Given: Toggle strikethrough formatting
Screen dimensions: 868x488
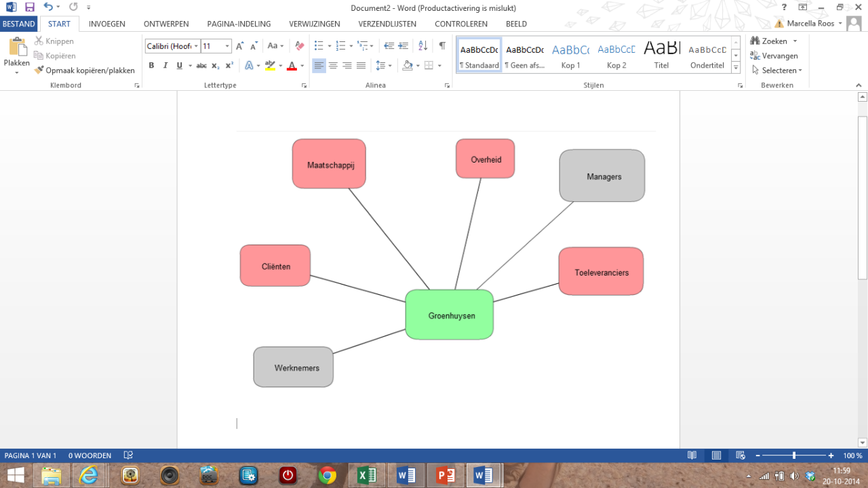Looking at the screenshot, I should (201, 66).
